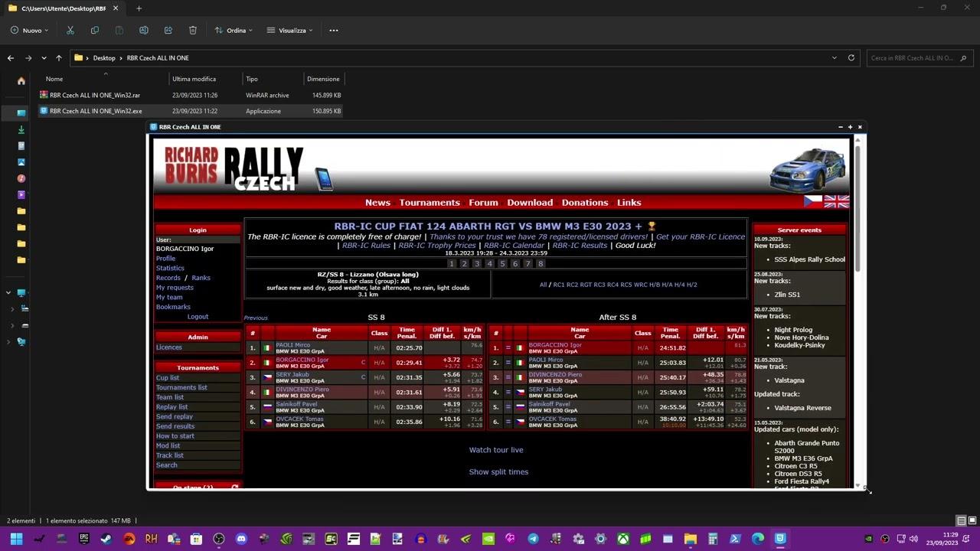Open Discord from the taskbar
This screenshot has height=551, width=980.
coord(241,539)
